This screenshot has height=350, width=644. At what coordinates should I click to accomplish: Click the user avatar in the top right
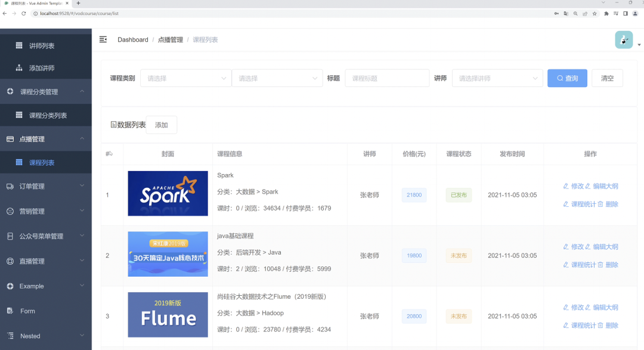click(623, 40)
